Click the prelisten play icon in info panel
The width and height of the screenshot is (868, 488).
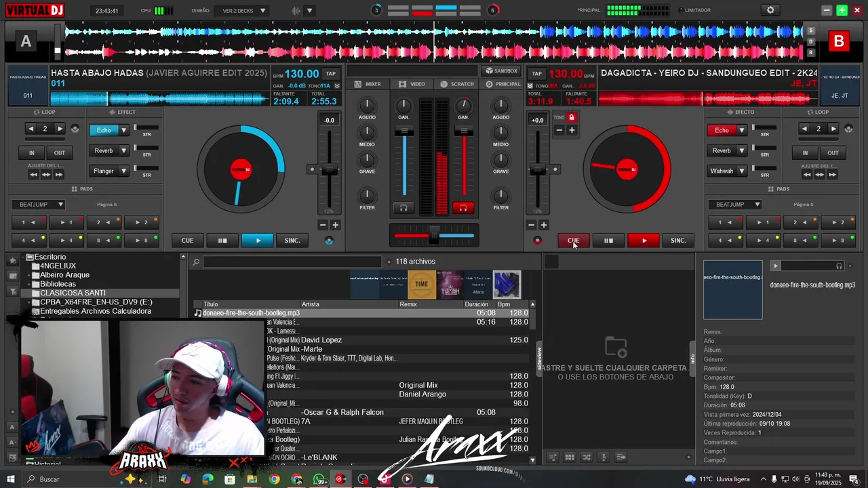click(x=776, y=266)
